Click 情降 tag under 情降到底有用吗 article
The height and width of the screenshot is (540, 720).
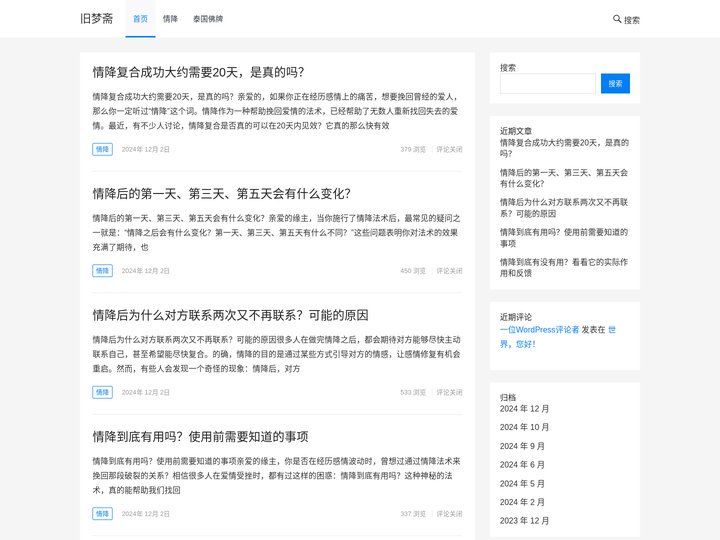102,514
